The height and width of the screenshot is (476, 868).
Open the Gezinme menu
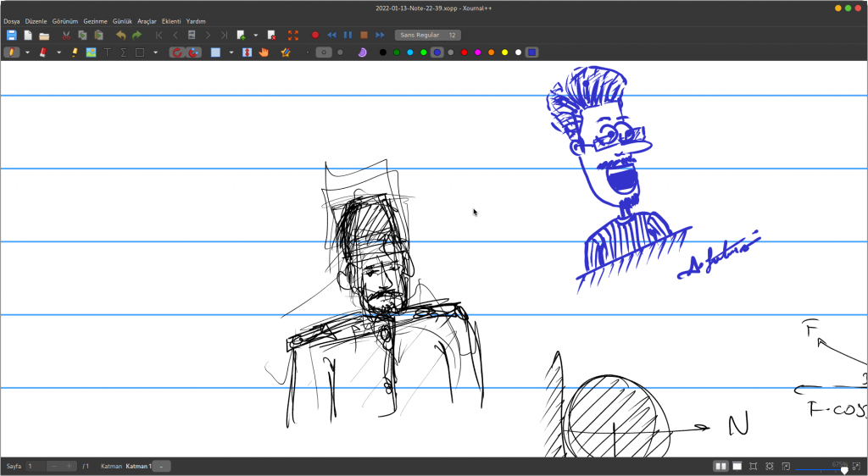coord(95,21)
